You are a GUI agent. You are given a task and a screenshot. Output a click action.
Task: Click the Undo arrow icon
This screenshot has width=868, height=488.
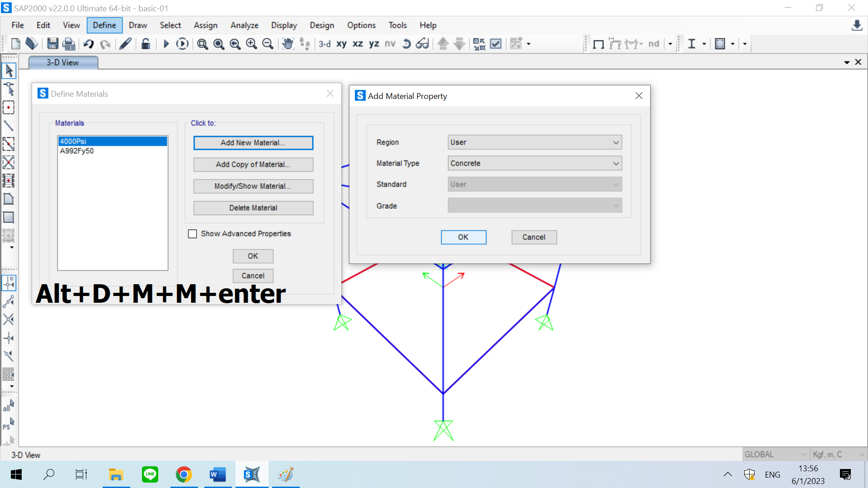point(89,44)
